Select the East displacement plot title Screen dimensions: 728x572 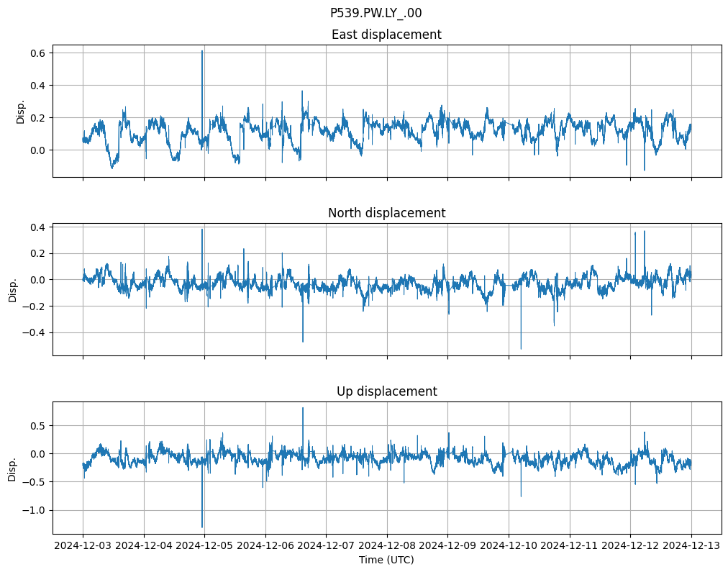(386, 35)
